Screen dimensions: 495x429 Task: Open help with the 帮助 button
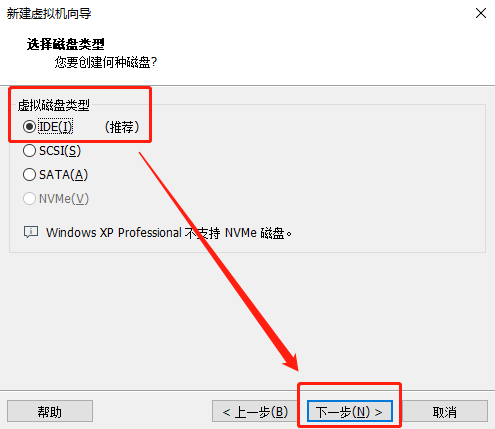click(50, 412)
